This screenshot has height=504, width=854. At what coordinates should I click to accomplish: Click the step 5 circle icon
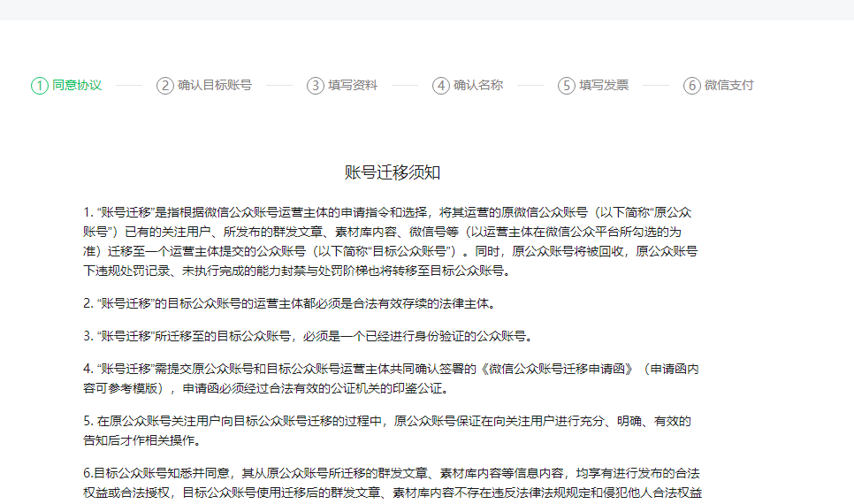coord(567,86)
